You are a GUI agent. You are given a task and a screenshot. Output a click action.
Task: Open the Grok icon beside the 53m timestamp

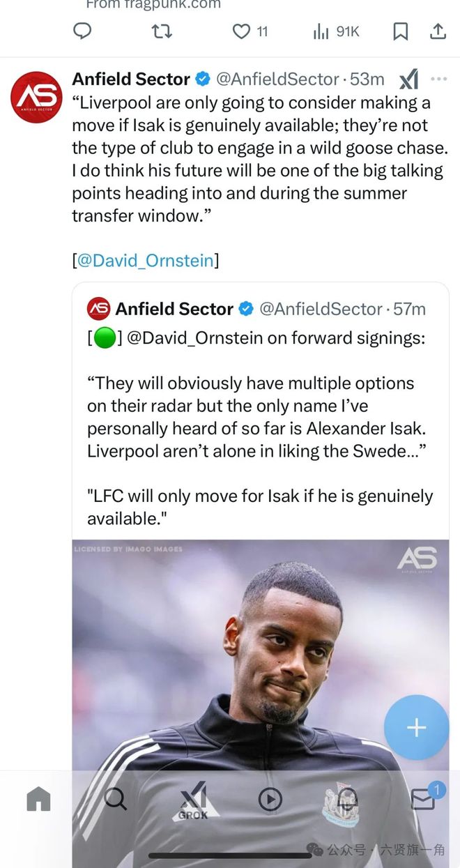coord(408,79)
